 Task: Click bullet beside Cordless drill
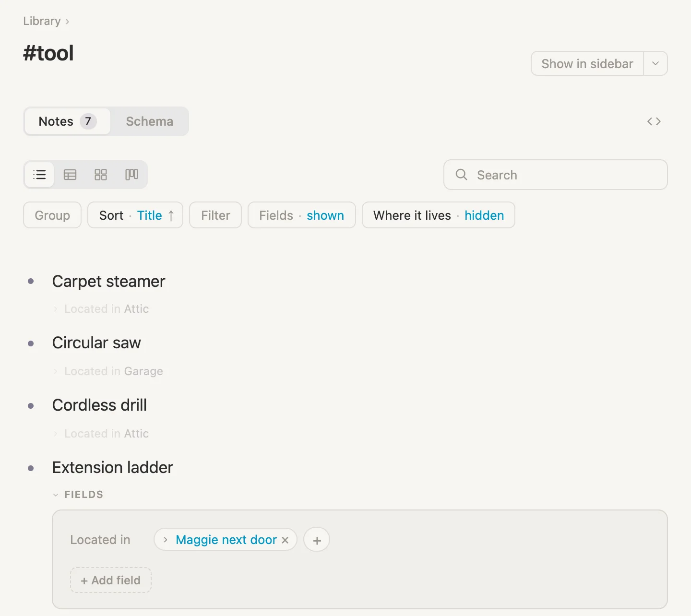(31, 406)
